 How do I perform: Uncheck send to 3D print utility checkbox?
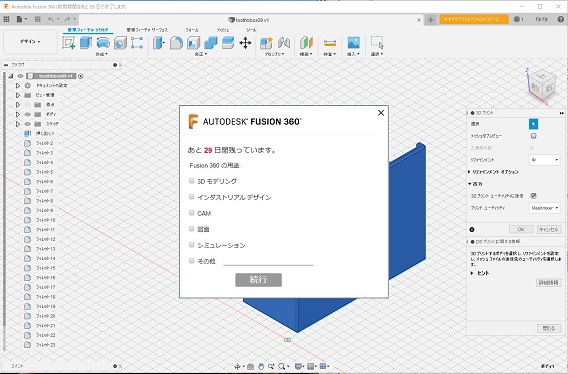point(534,196)
